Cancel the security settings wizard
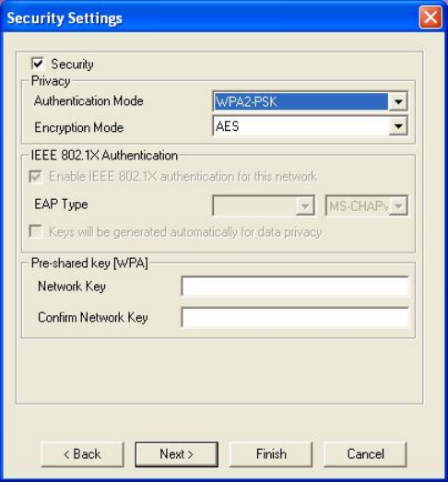Image resolution: width=448 pixels, height=482 pixels. pos(365,454)
